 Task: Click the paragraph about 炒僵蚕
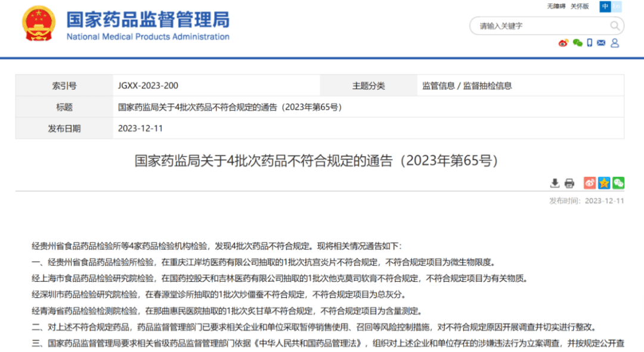tap(219, 295)
